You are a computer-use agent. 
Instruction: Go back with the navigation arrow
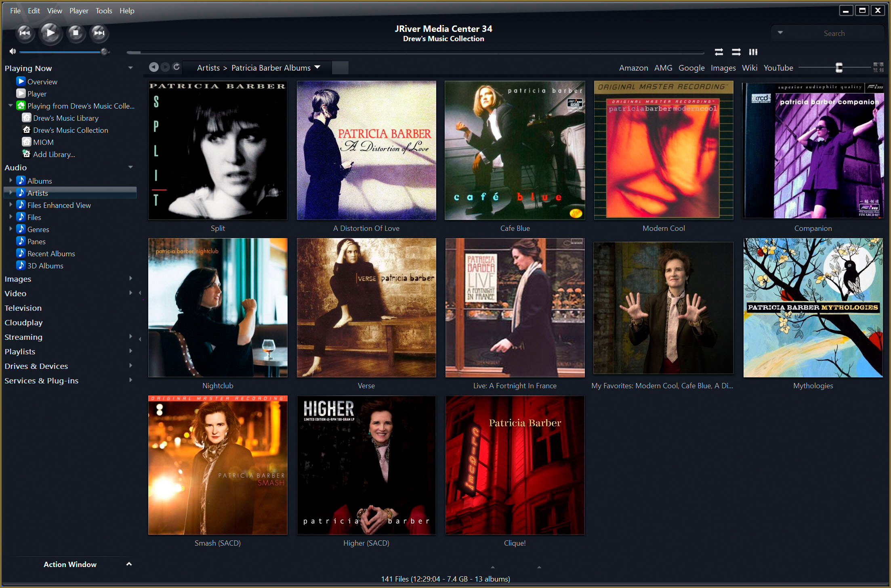pos(153,67)
